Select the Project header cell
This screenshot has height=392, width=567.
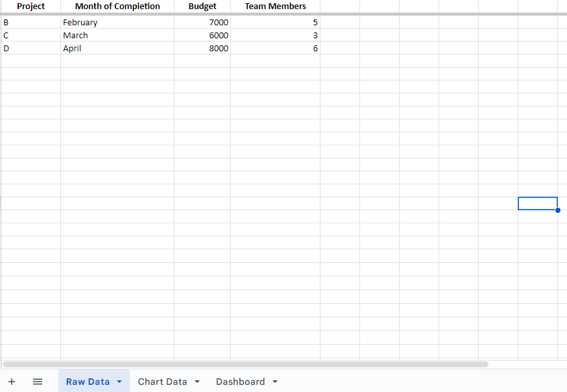[30, 6]
